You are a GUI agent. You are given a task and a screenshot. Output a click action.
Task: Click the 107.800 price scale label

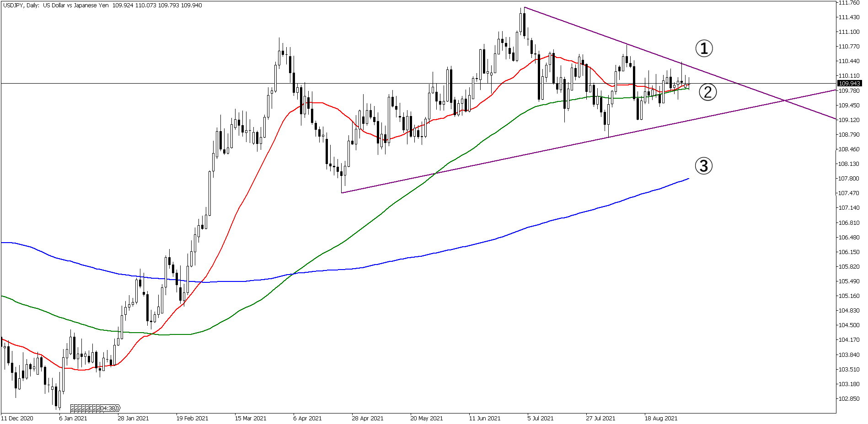[849, 179]
